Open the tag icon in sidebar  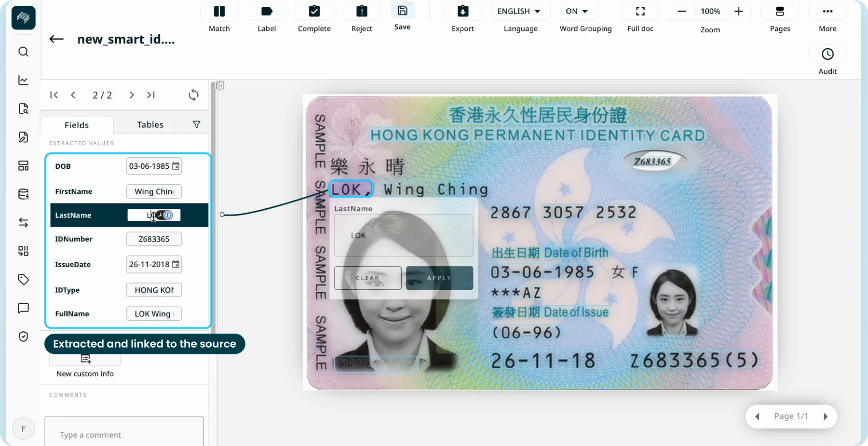[x=23, y=279]
